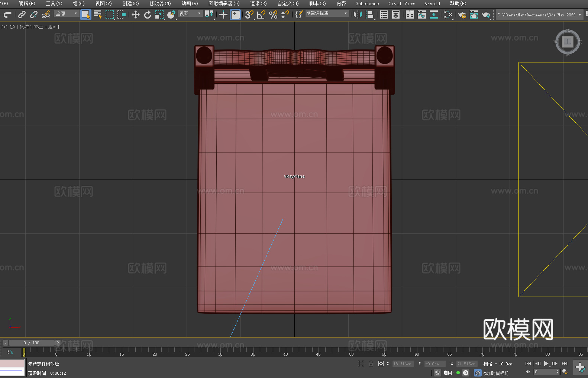
Task: Open the 工具(T) menu
Action: coord(54,3)
